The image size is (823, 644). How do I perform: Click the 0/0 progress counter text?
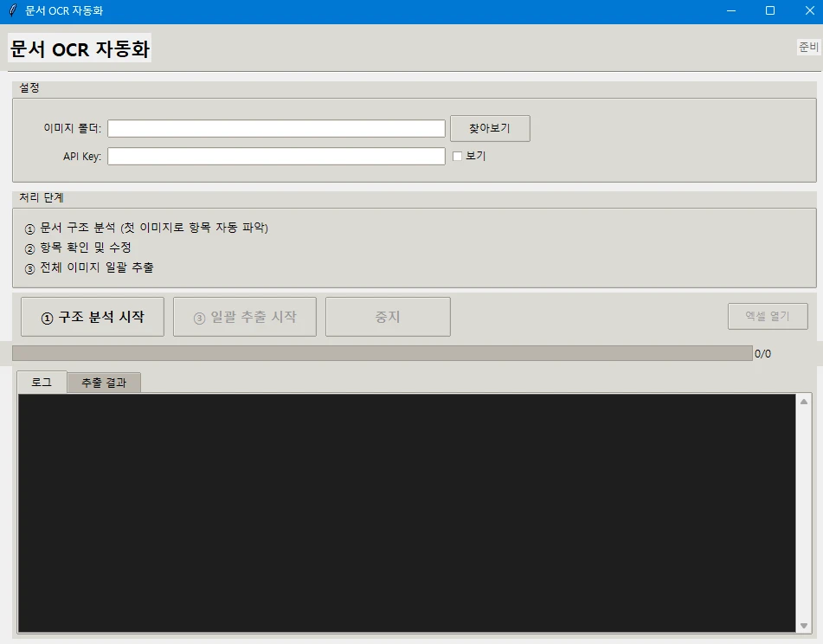pos(762,354)
